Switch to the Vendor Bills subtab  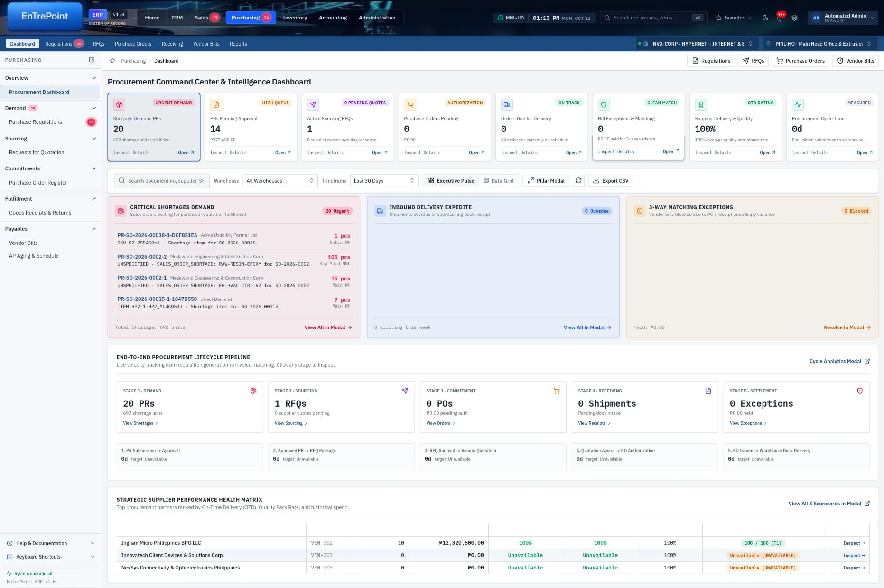206,44
